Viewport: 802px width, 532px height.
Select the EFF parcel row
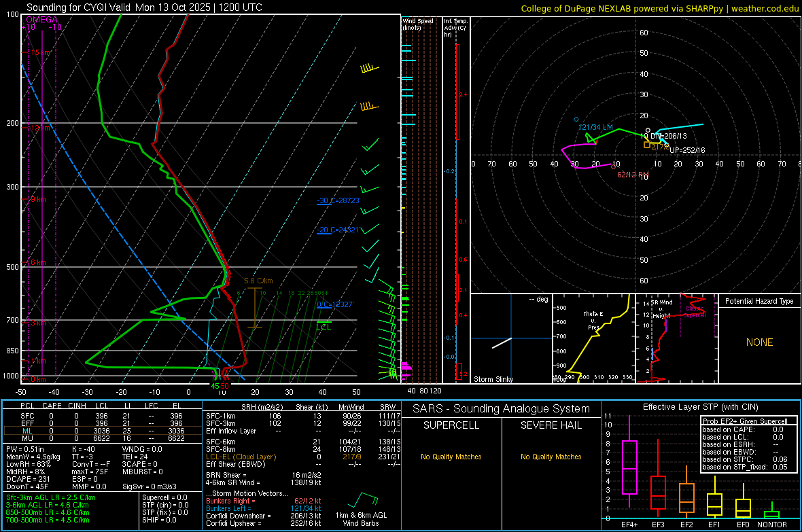coord(102,423)
